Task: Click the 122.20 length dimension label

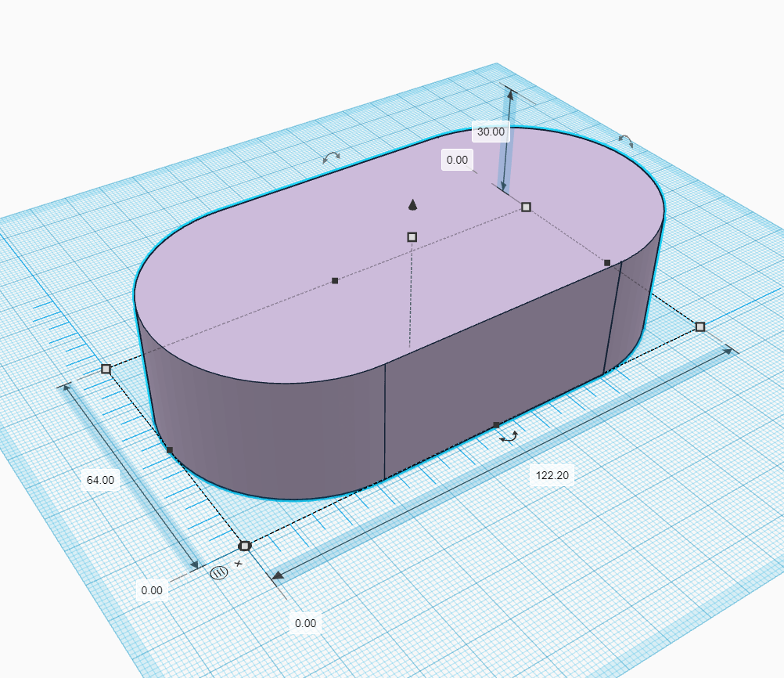Action: tap(552, 474)
